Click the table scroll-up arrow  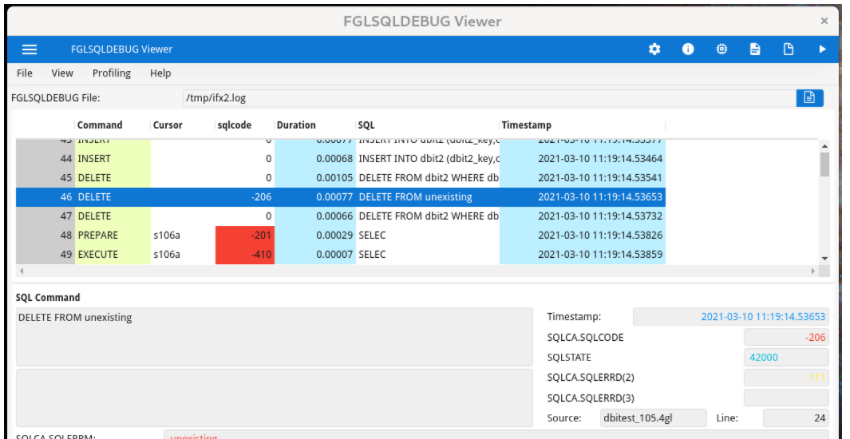[x=825, y=146]
